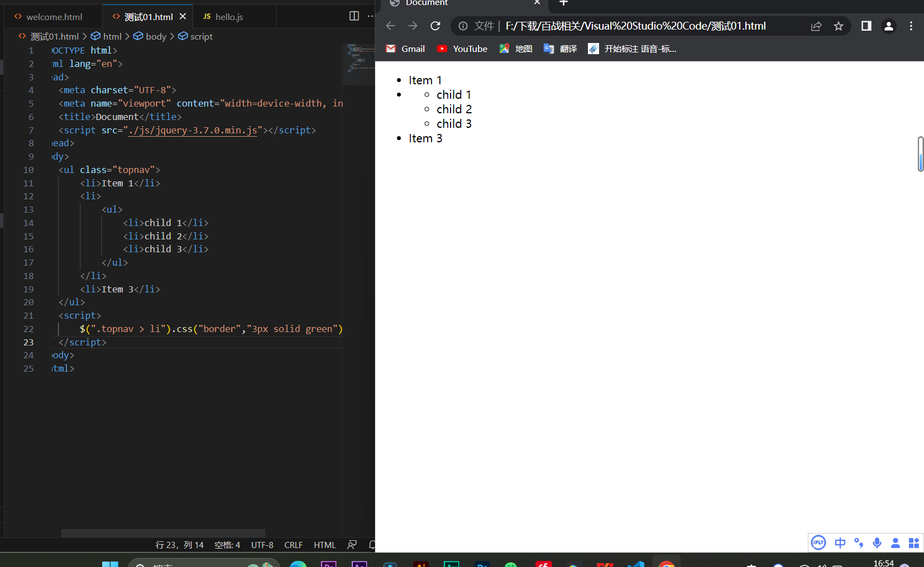Open the editor's more actions ellipsis
The image size is (924, 567).
[370, 16]
